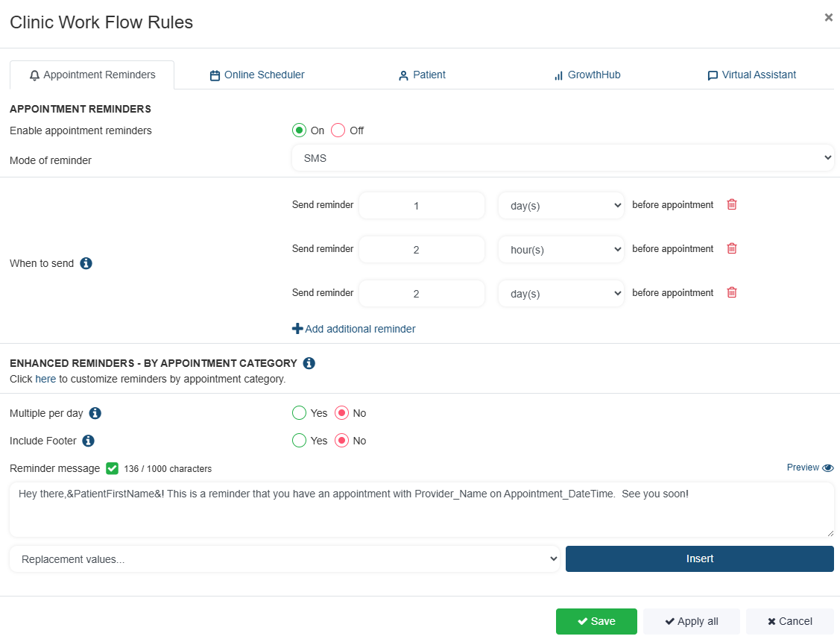Image resolution: width=840 pixels, height=642 pixels.
Task: Switch to the Virtual Assistant tab
Action: click(751, 75)
